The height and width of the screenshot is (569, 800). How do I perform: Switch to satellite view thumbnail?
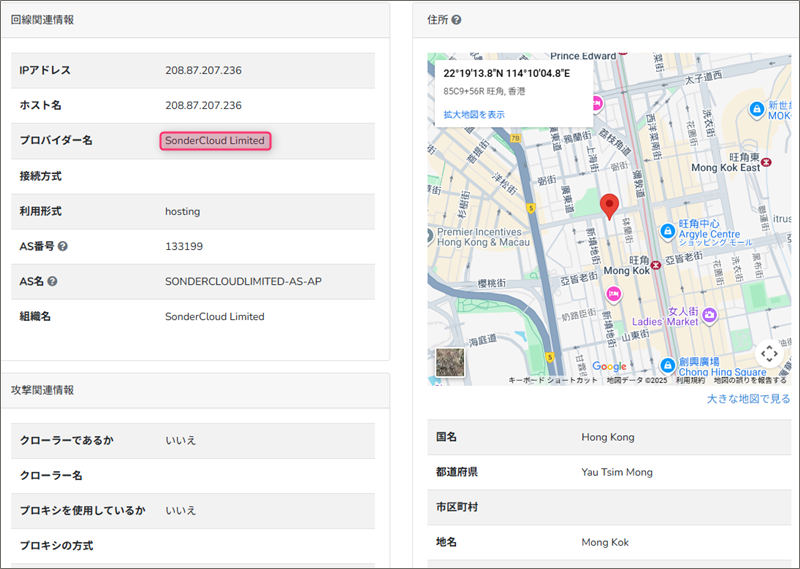pyautogui.click(x=450, y=362)
